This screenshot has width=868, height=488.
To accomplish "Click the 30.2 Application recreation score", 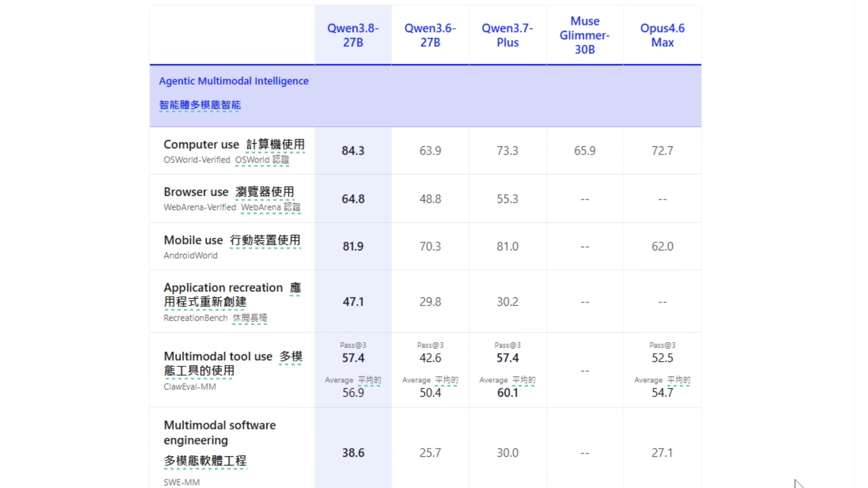I will pos(508,301).
